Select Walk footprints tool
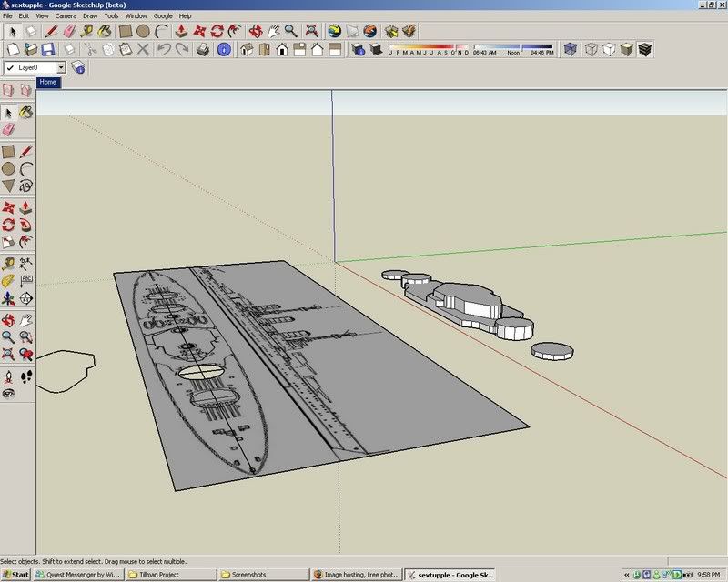Screen dimensions: 728x582 (x=26, y=376)
